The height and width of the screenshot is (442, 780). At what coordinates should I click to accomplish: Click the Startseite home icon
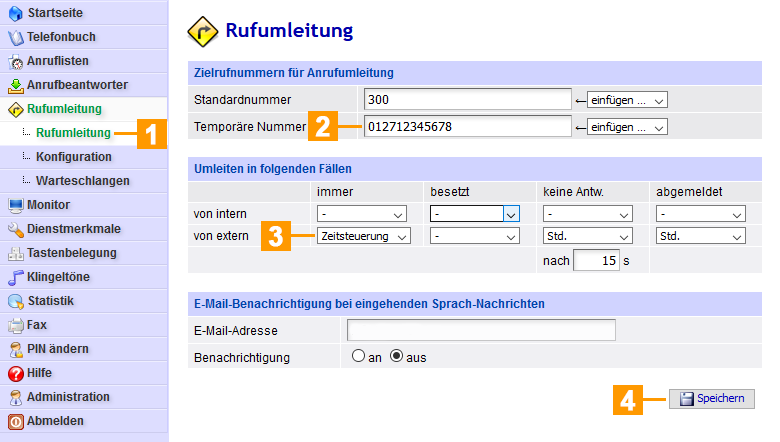click(x=15, y=14)
